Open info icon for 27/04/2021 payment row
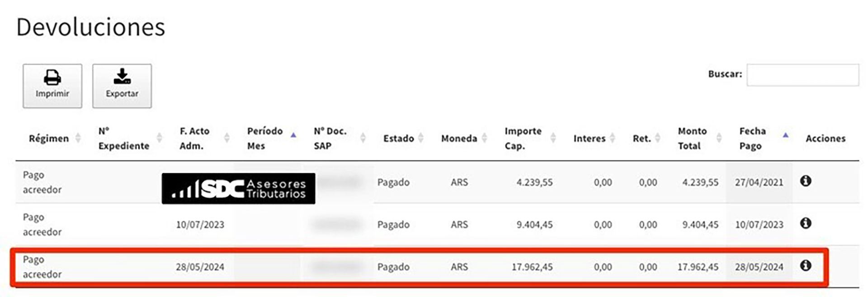This screenshot has height=297, width=868. (x=805, y=181)
